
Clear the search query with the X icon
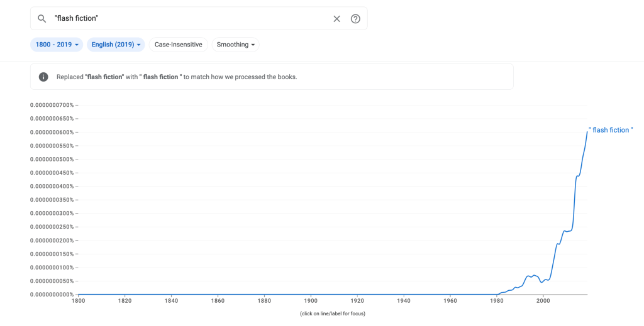(336, 19)
